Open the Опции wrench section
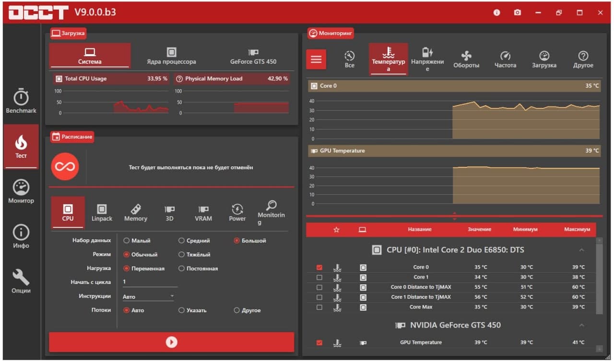This screenshot has width=614, height=364. (21, 281)
